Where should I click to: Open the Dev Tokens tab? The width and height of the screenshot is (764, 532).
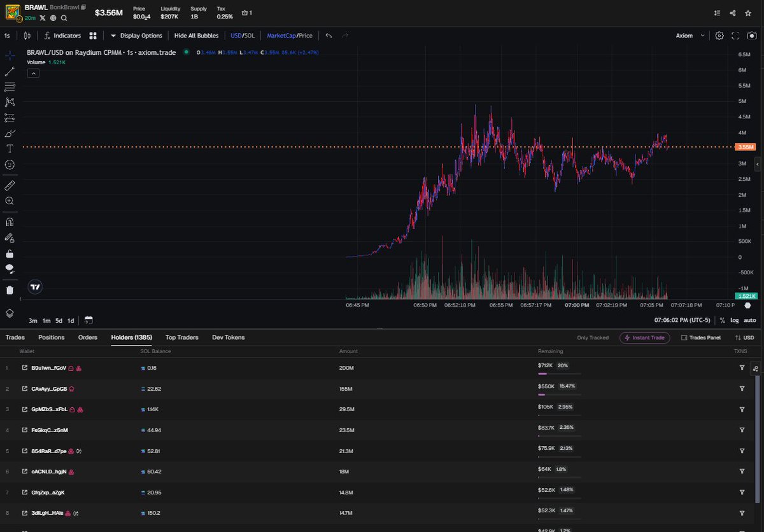coord(229,337)
